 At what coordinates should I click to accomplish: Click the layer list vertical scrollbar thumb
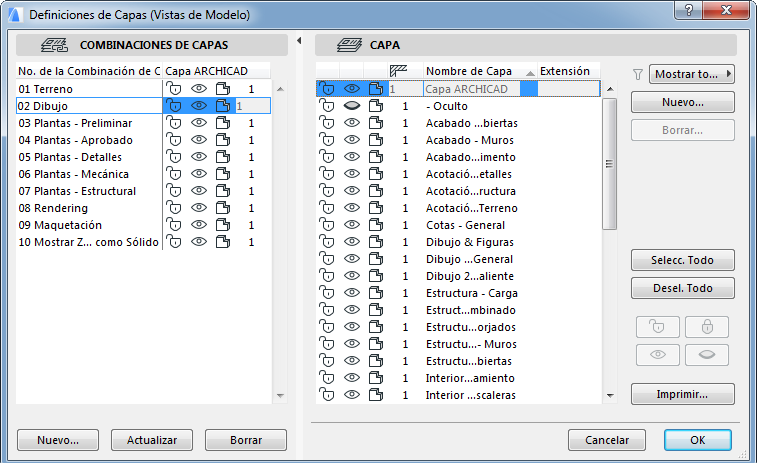[x=609, y=160]
